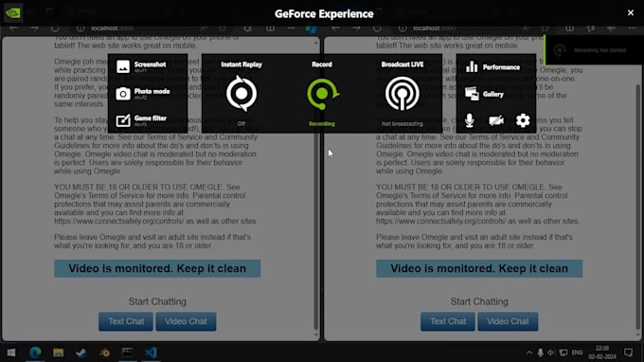Close the GeForce Experience overlay
Viewport: 644px width, 362px height.
[x=631, y=12]
